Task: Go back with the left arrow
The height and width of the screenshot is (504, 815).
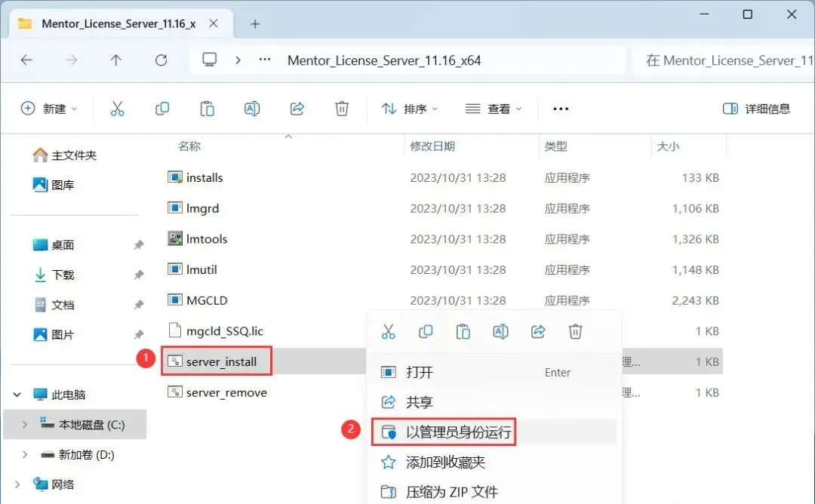Action: pos(26,60)
